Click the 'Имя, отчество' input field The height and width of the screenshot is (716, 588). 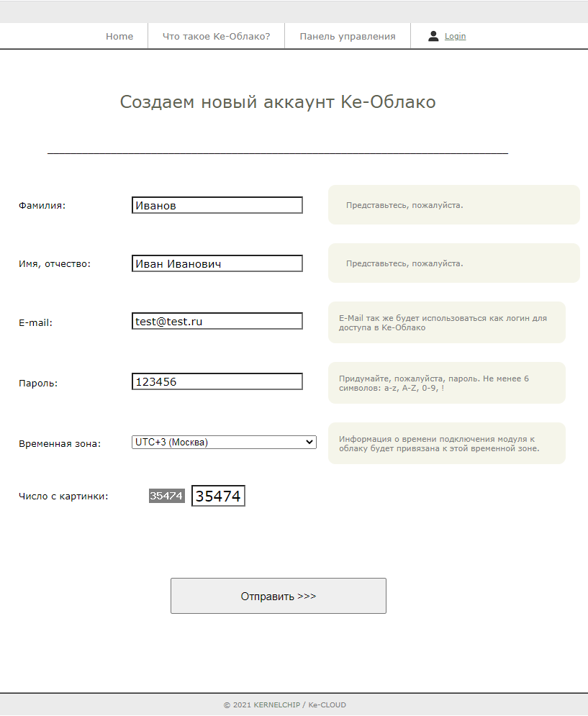pos(217,263)
